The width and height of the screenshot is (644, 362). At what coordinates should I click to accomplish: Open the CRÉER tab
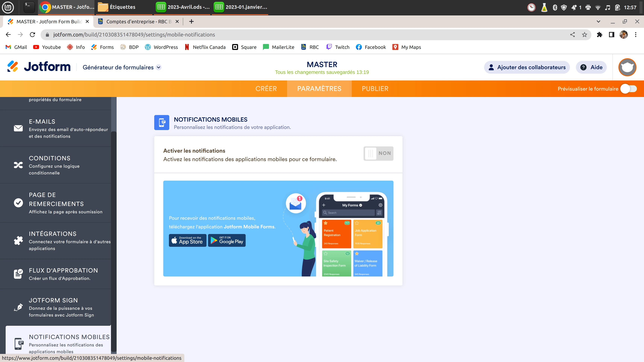click(x=266, y=89)
